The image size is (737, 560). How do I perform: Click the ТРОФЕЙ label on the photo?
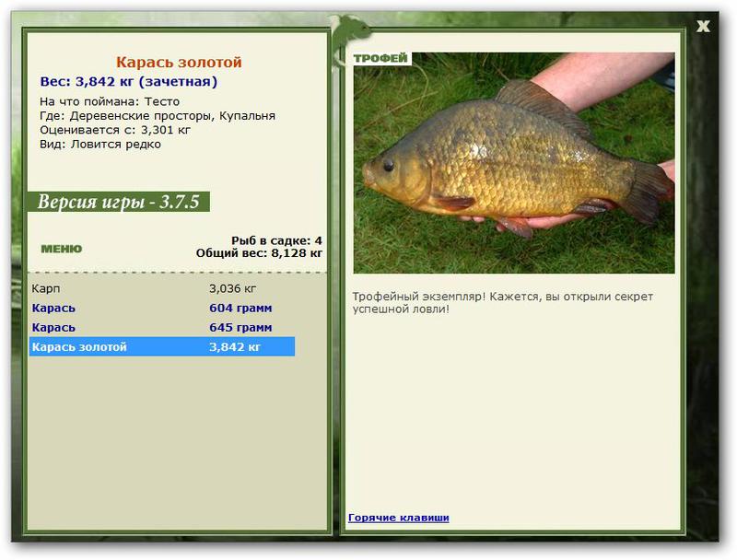[380, 58]
